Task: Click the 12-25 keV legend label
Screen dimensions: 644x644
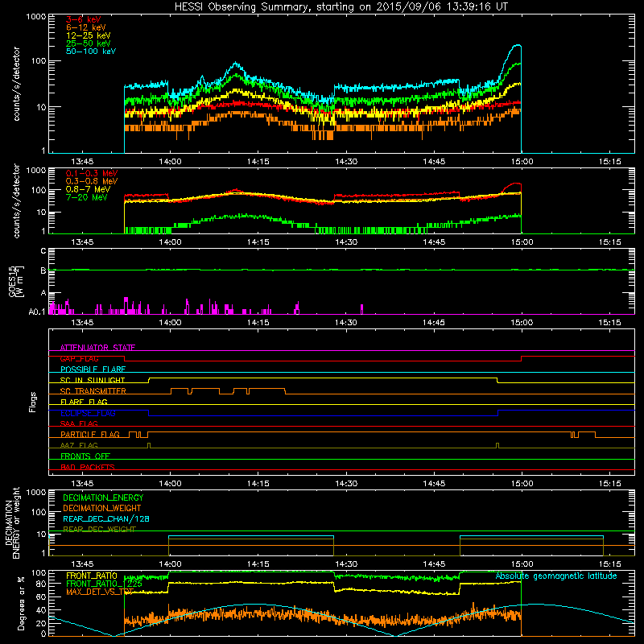Action: click(89, 35)
